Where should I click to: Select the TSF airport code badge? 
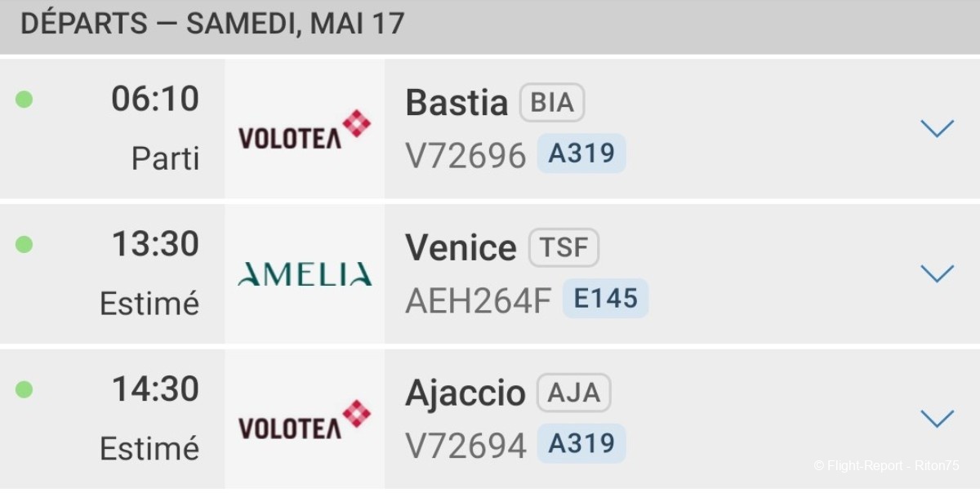click(563, 248)
